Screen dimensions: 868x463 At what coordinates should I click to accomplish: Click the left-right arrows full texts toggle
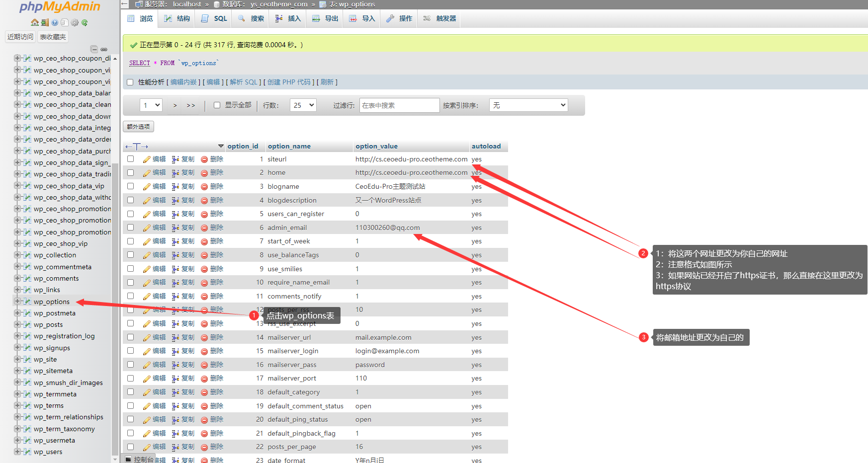[137, 147]
